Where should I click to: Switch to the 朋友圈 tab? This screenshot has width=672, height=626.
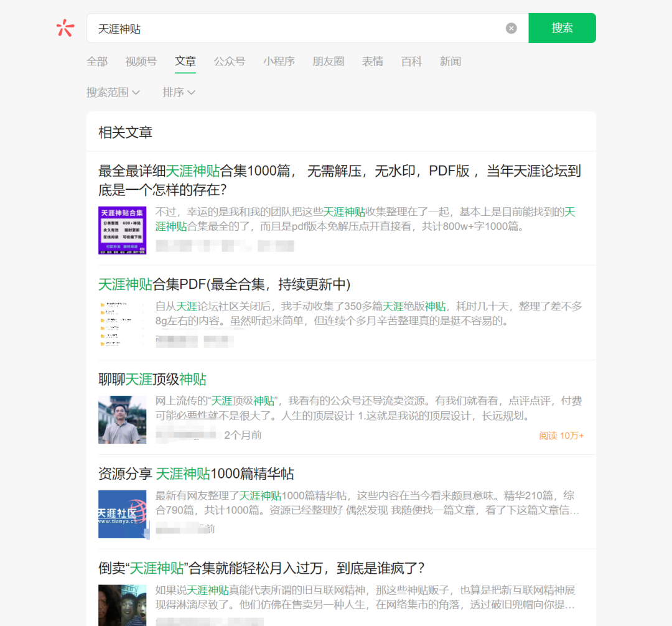pos(329,62)
